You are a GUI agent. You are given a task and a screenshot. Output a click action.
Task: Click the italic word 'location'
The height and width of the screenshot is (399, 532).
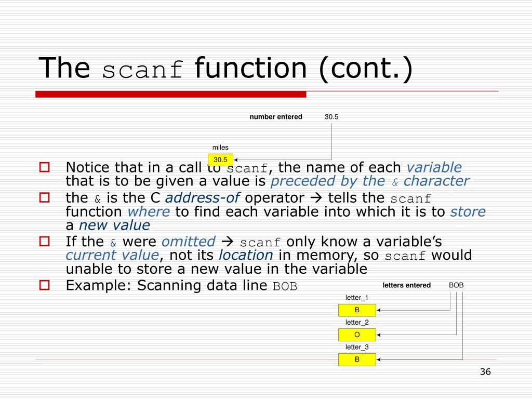(246, 255)
